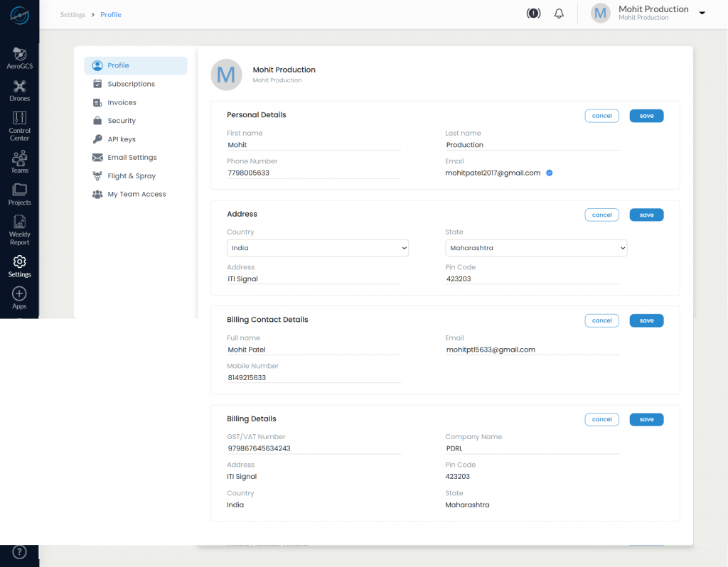Screen dimensions: 728x567
Task: Click the help question mark icon
Action: point(19,552)
